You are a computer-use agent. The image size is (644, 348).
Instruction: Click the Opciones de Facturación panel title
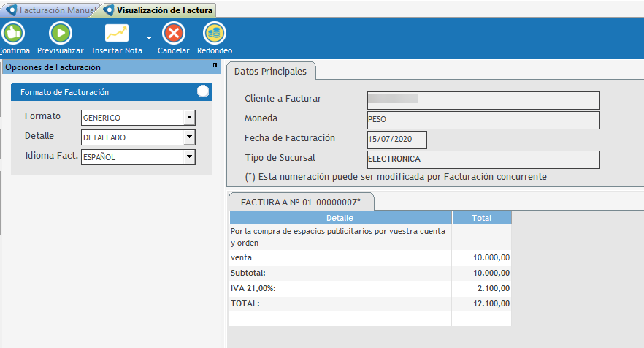pyautogui.click(x=53, y=67)
